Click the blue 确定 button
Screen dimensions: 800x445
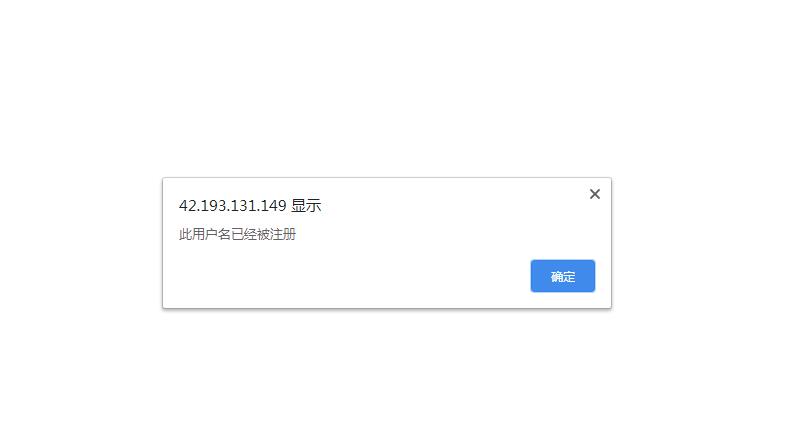[x=562, y=276]
